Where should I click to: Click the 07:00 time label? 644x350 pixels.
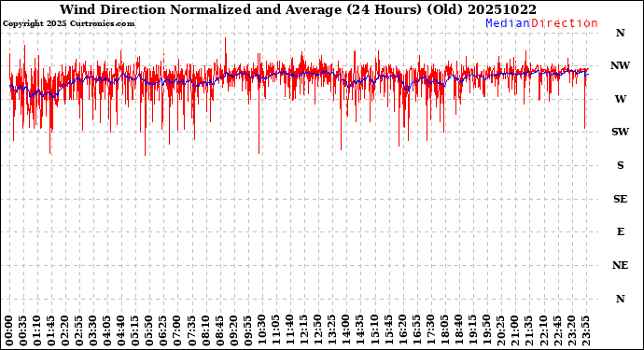point(177,330)
